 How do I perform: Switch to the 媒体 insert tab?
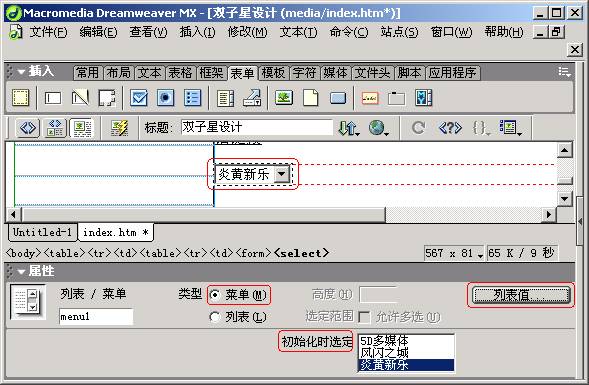click(x=335, y=72)
